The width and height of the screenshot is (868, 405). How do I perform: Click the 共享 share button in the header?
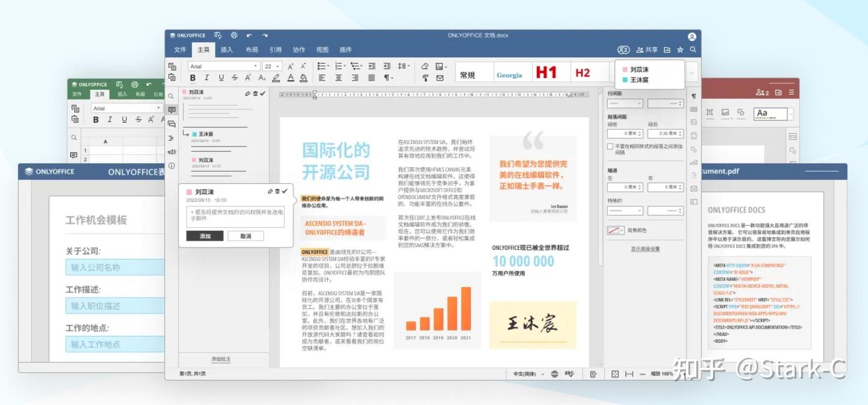point(647,49)
